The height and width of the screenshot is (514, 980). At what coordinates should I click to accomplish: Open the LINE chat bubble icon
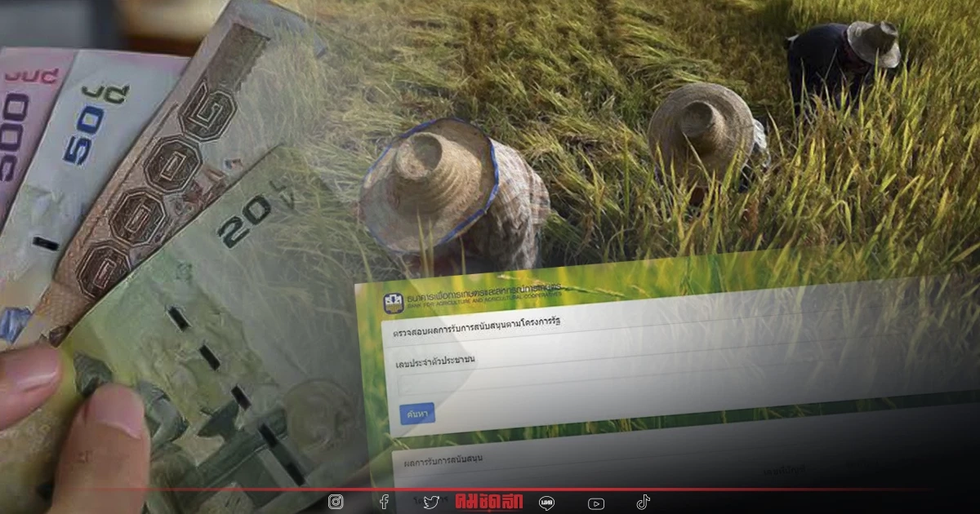547,503
